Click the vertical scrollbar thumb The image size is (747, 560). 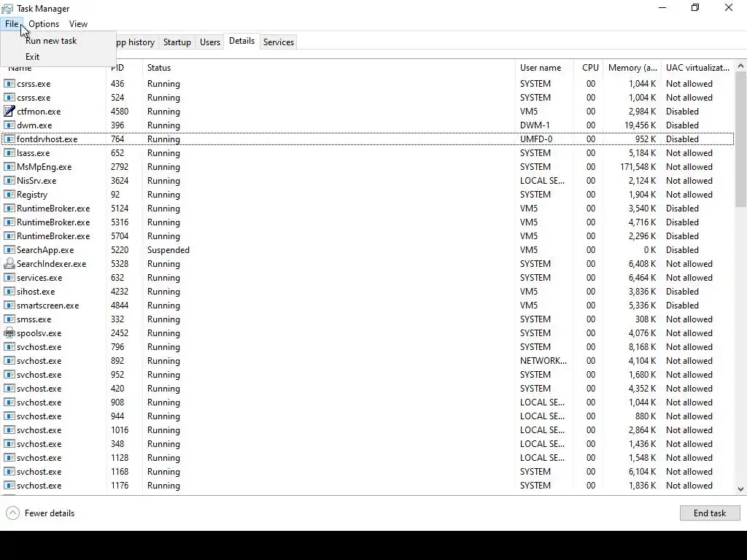(740, 139)
